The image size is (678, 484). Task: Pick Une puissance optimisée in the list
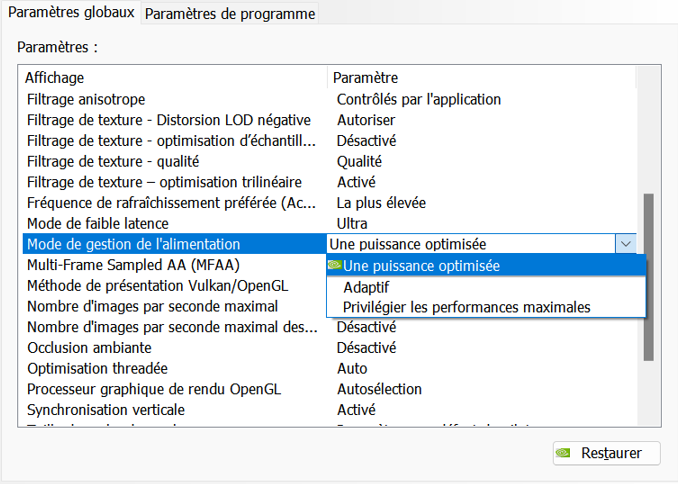(x=421, y=266)
